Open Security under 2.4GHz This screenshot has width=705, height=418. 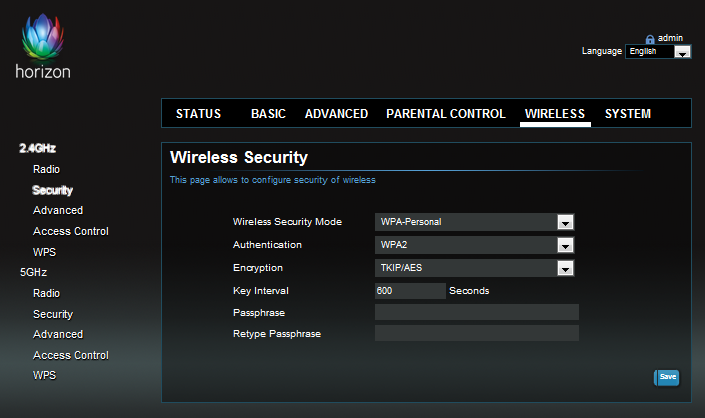pos(53,190)
